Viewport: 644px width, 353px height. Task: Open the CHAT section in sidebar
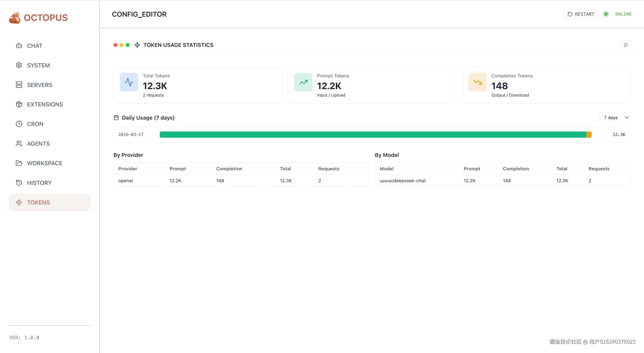34,46
